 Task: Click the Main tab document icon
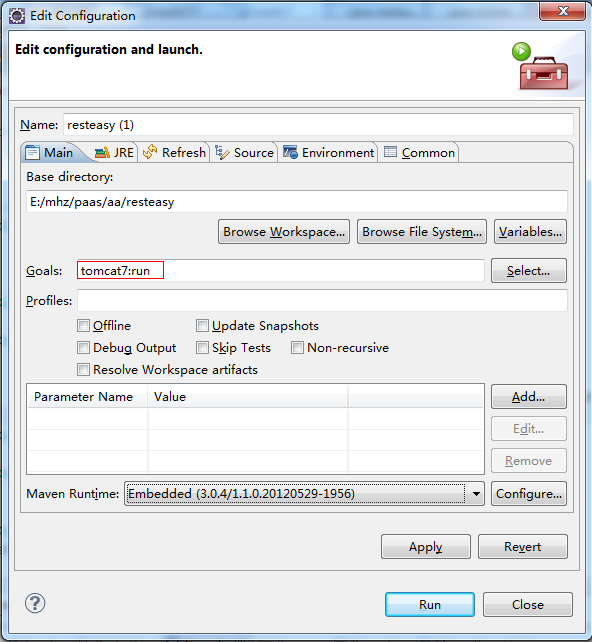click(x=32, y=153)
